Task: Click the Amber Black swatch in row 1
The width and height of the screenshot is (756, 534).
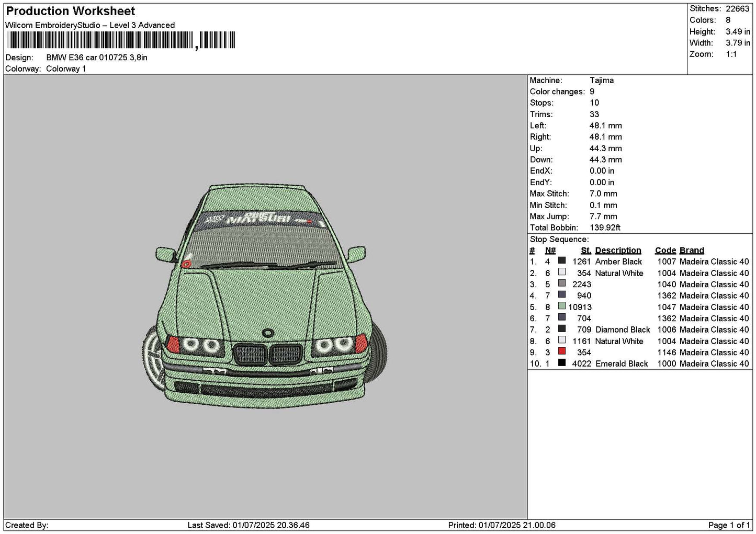Action: [562, 260]
